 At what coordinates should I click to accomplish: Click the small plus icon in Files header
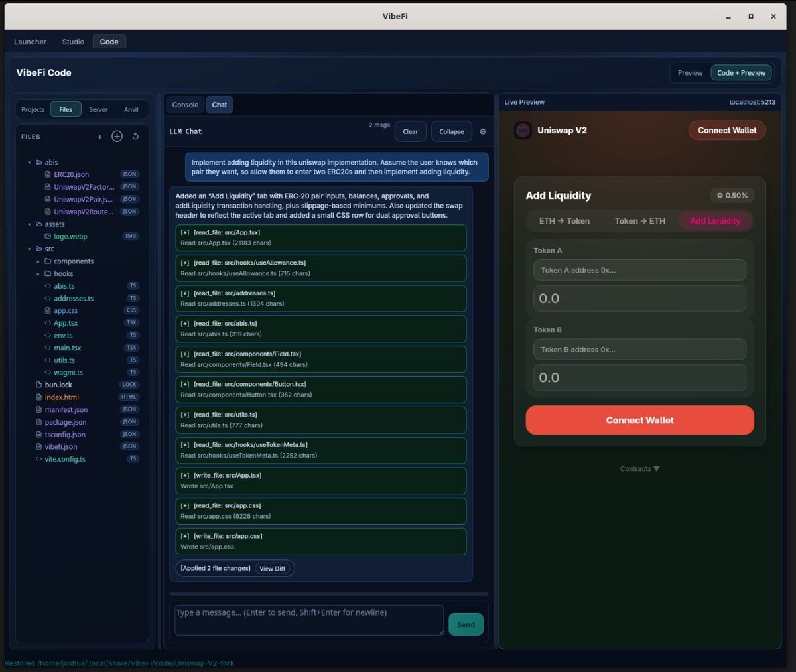click(x=100, y=137)
